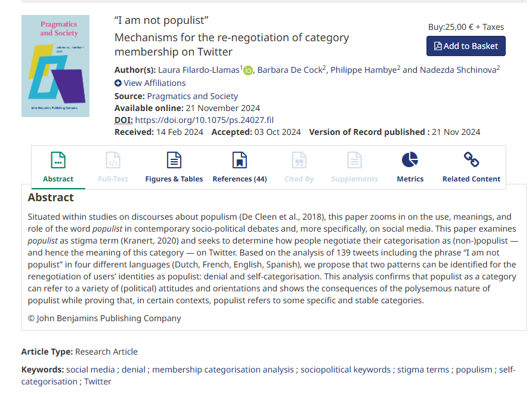
Task: Click the Figures & Tables icon
Action: [174, 160]
